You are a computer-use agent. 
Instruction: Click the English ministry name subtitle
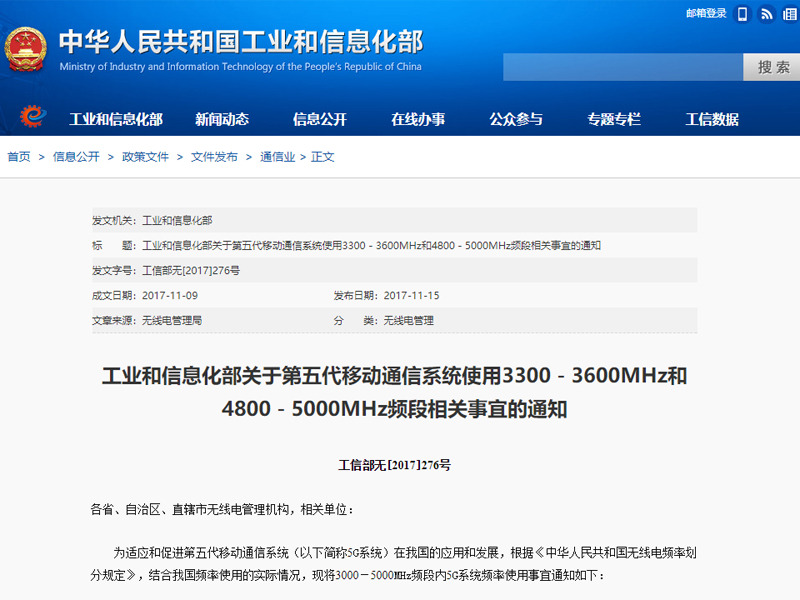click(x=240, y=67)
